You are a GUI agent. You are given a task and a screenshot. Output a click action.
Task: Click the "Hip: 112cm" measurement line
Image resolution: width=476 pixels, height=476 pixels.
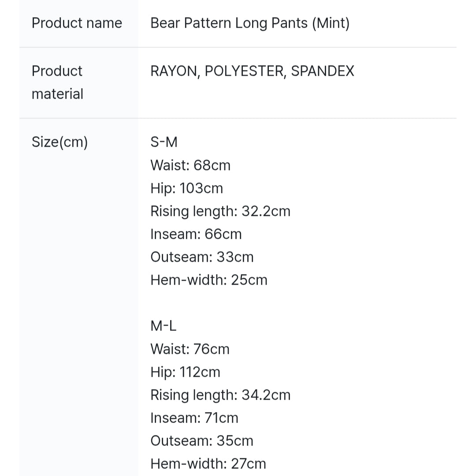pyautogui.click(x=185, y=372)
